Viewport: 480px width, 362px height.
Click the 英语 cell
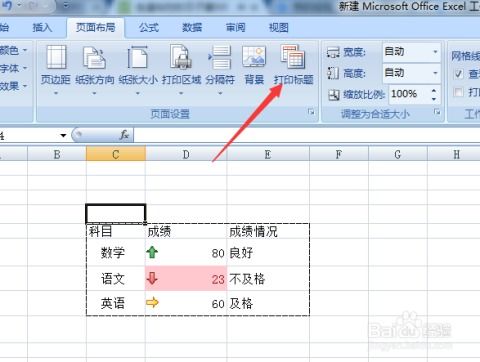click(116, 303)
